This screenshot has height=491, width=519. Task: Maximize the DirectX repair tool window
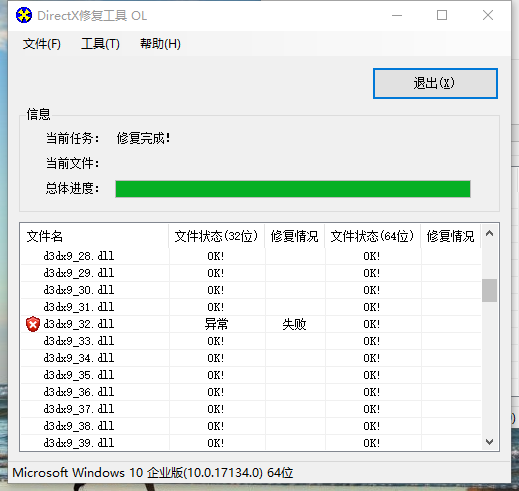coord(442,15)
